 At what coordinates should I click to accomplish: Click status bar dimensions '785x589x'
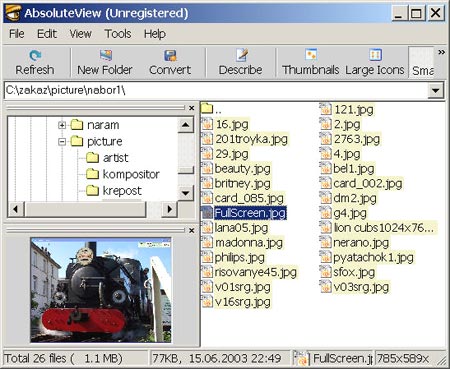coord(403,358)
